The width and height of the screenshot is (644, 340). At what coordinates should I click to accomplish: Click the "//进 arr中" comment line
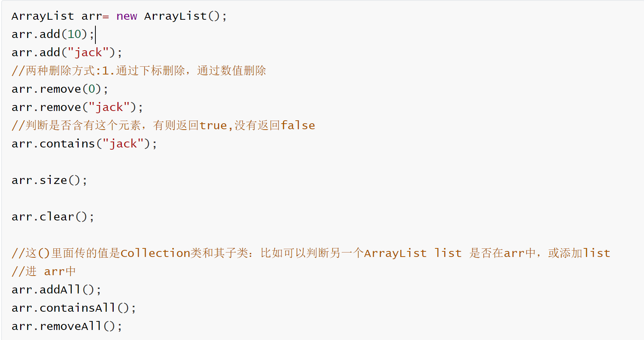tap(44, 271)
